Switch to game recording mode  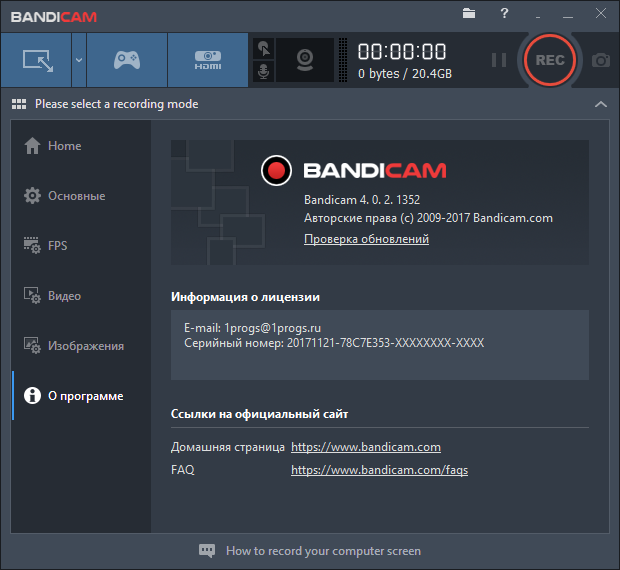(x=126, y=60)
